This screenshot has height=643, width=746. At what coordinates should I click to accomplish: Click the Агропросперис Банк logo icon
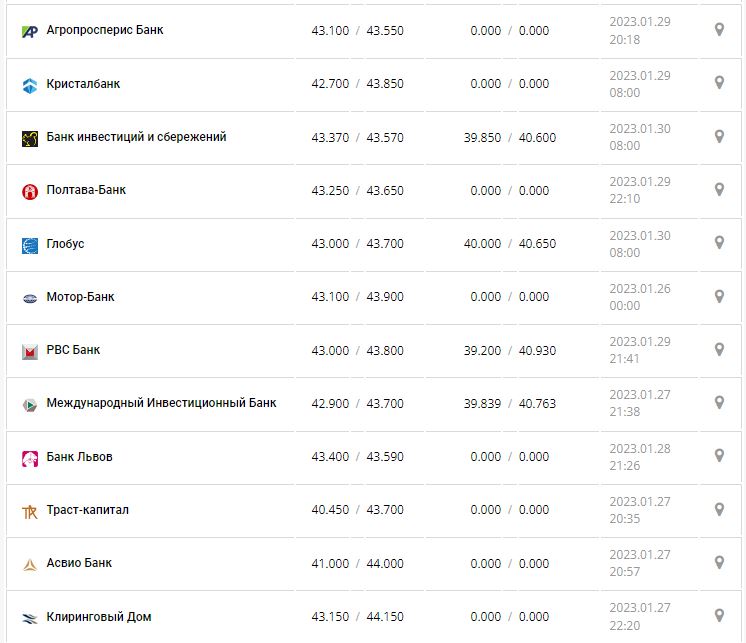pos(29,31)
